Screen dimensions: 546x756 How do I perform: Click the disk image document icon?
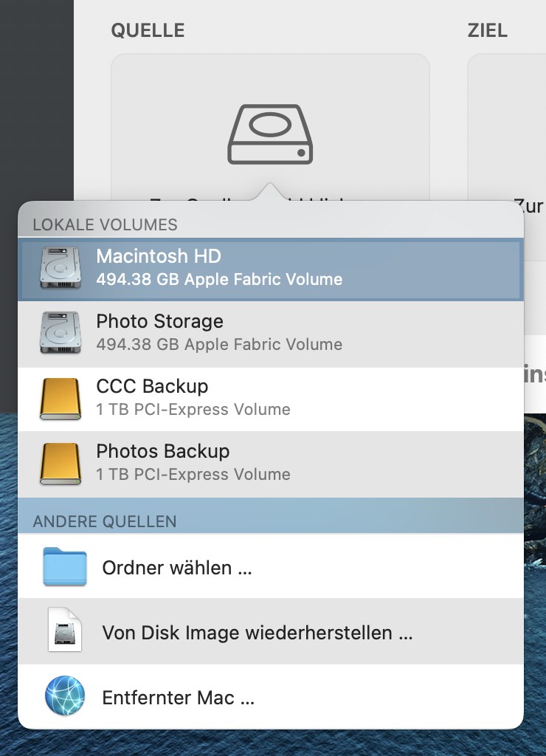click(x=65, y=630)
